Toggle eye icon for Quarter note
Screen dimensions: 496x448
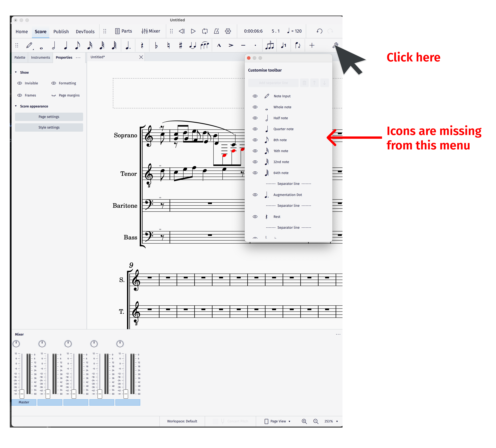[x=255, y=129]
